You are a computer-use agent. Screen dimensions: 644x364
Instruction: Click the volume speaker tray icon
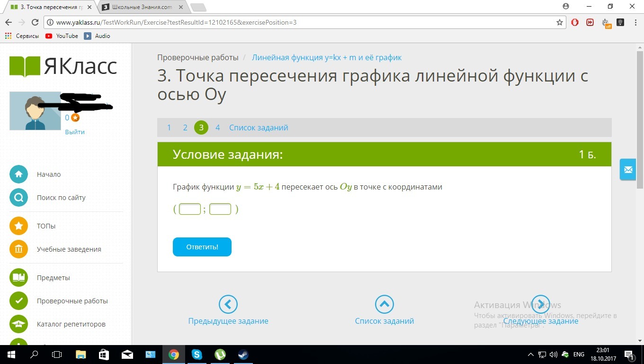coord(553,355)
